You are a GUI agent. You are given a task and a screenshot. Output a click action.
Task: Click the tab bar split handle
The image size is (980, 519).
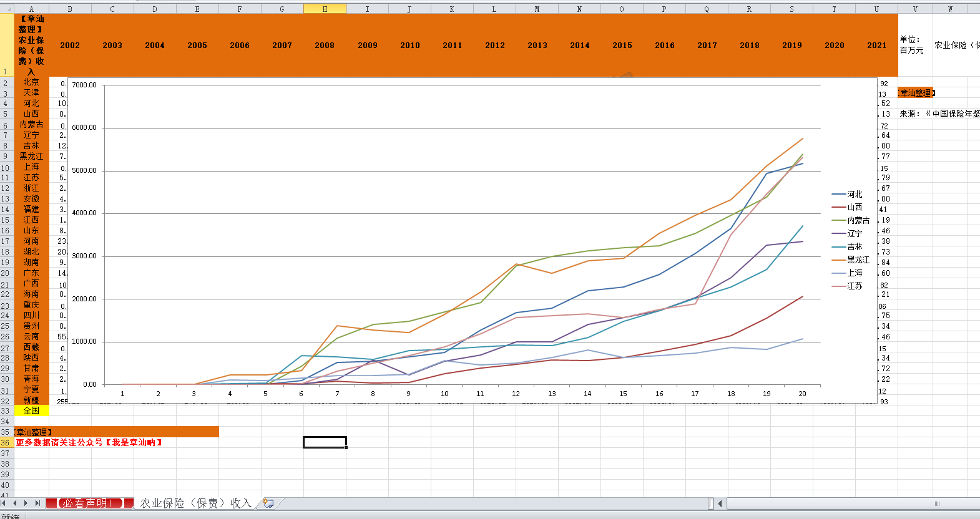(x=710, y=503)
